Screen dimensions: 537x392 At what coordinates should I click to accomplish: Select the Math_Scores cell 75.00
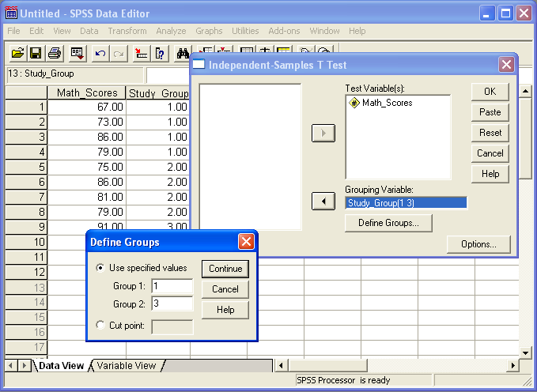(87, 167)
